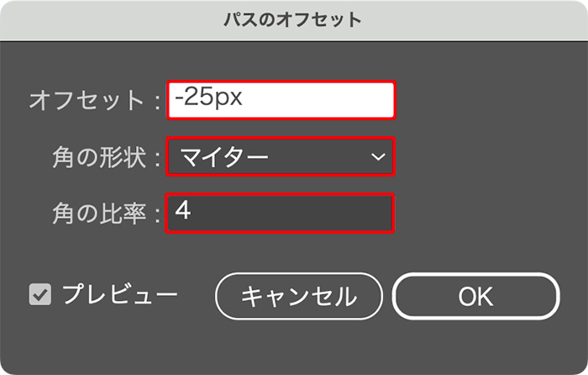Confirm the dialog with the OK button

pos(476,296)
